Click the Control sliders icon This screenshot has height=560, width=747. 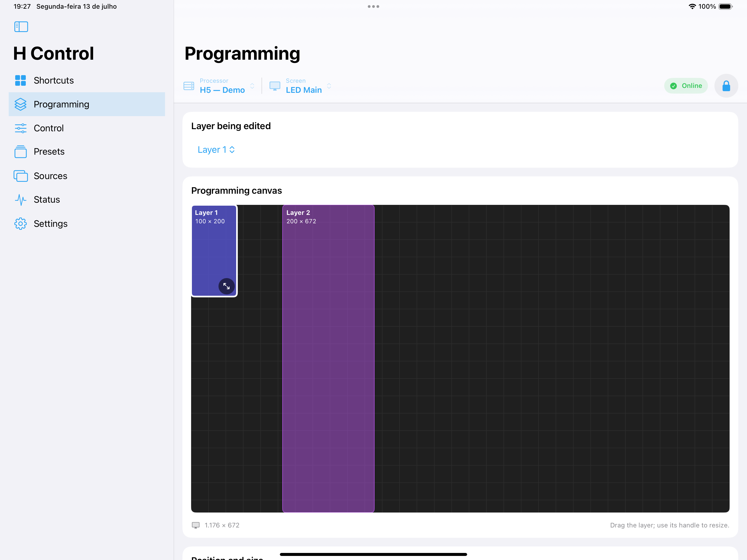(x=20, y=128)
